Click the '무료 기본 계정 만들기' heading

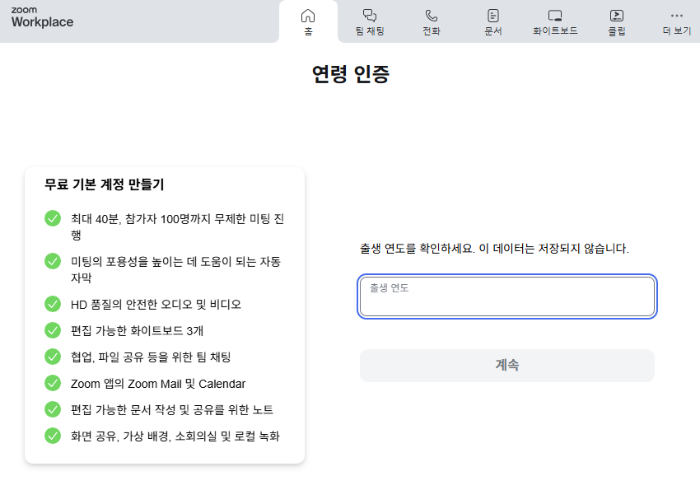pyautogui.click(x=104, y=184)
